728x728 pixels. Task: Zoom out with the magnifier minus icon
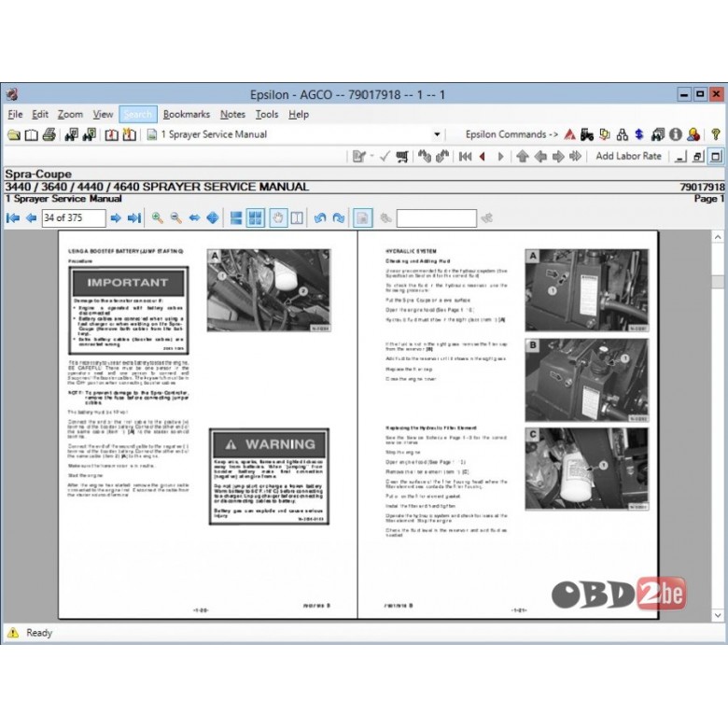tap(176, 217)
